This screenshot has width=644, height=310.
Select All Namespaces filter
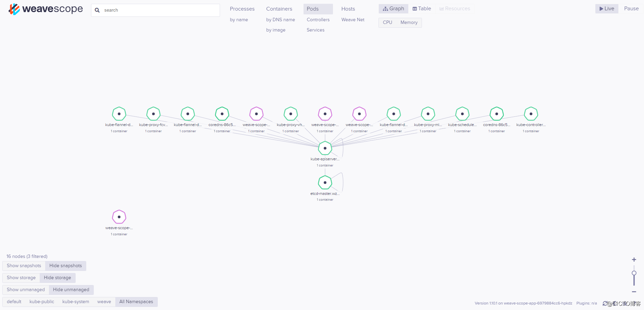[x=136, y=302]
